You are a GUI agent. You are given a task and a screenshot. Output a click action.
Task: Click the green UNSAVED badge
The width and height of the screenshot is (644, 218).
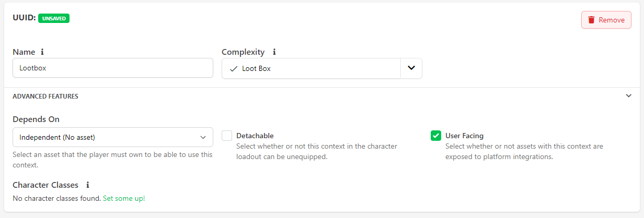(54, 18)
